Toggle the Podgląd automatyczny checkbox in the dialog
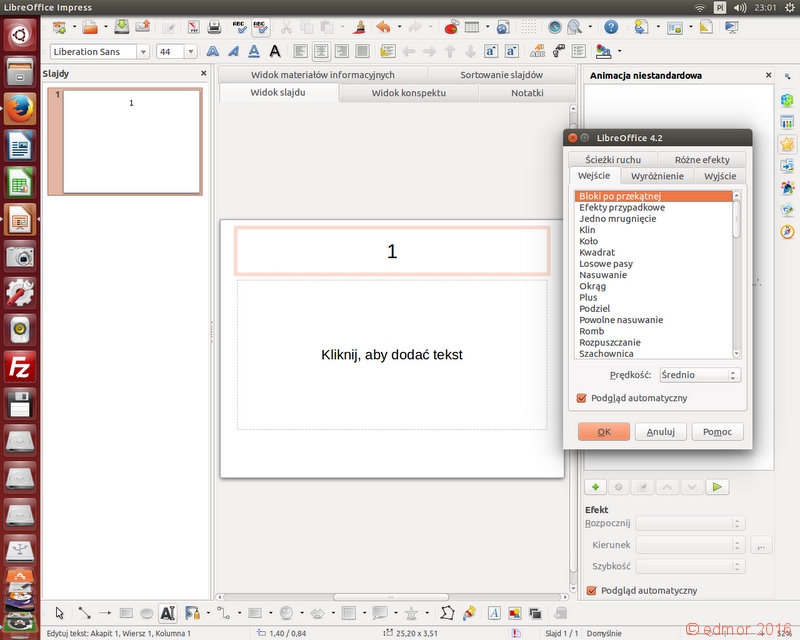 581,398
